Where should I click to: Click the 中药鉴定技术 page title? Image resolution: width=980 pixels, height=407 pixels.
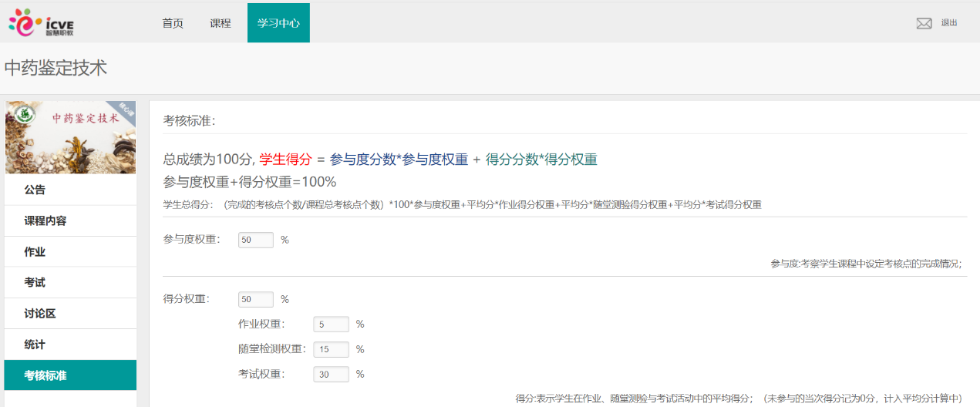[56, 68]
